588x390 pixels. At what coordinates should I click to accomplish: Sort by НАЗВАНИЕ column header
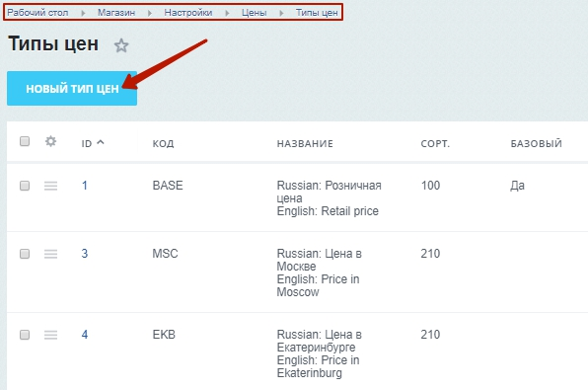coord(305,143)
